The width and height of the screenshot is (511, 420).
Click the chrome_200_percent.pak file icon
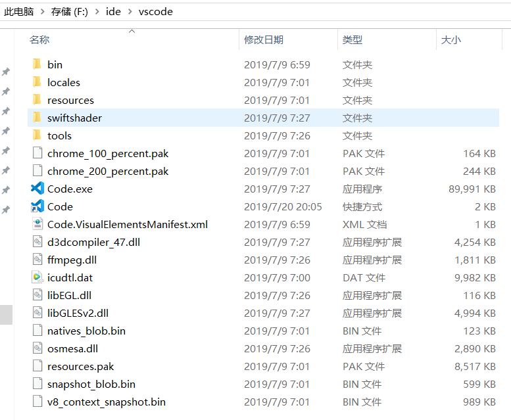(x=37, y=171)
